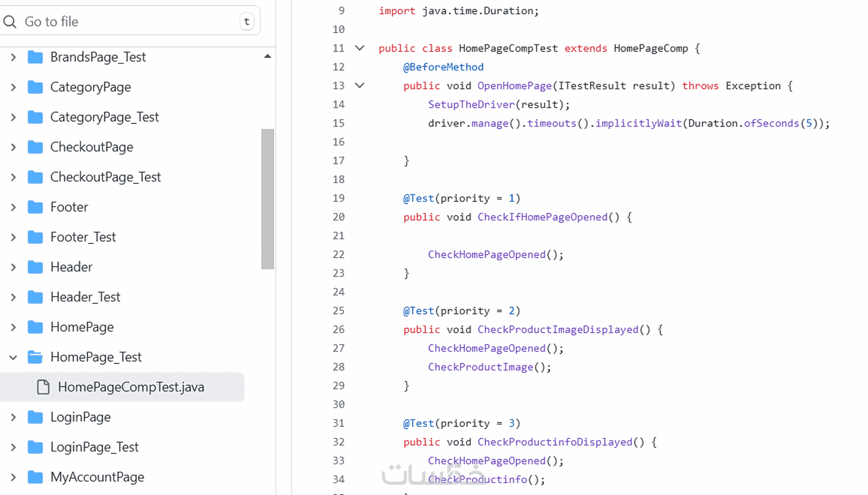
Task: Click the 't' shortcut key badge
Action: point(247,21)
